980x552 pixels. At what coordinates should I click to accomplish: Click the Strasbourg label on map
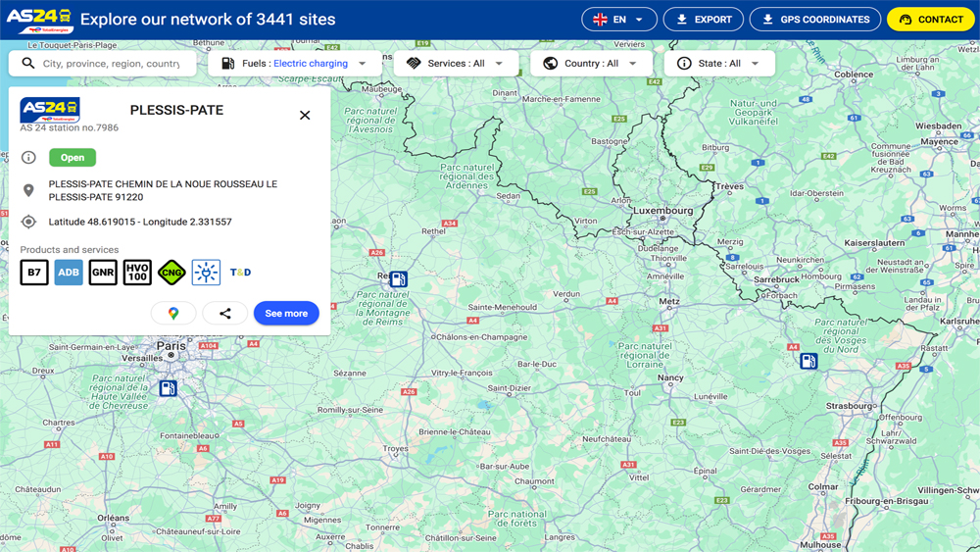[850, 406]
